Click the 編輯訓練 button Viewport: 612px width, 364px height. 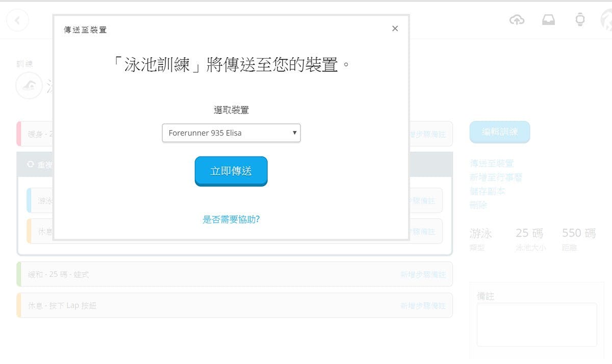point(499,132)
